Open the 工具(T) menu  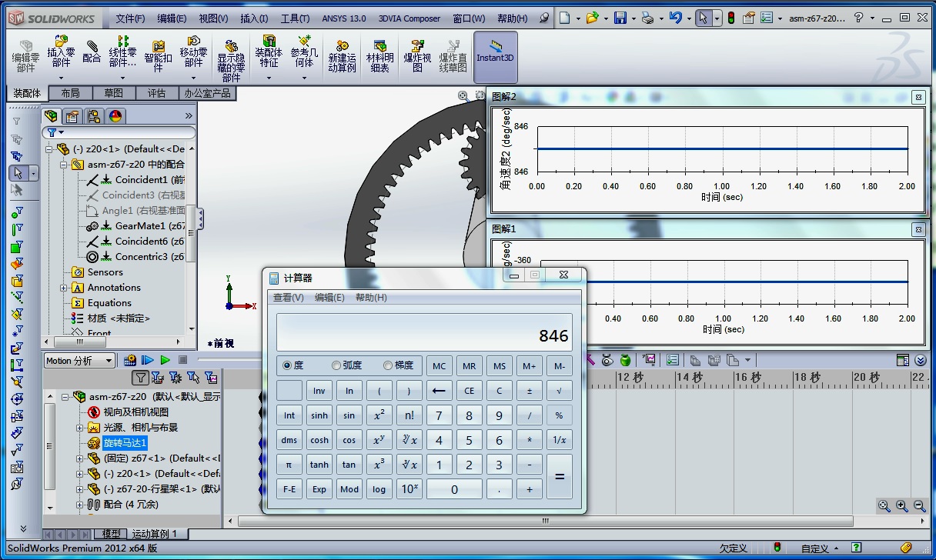295,18
